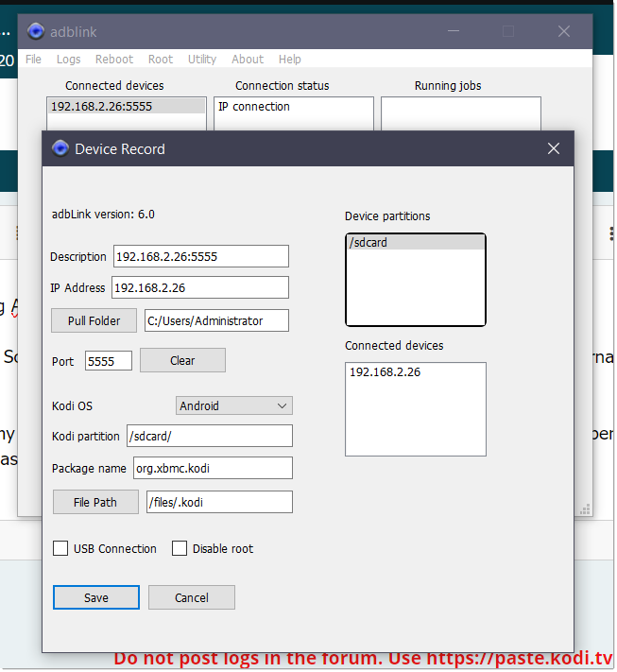Close the Device Record dialog
617x672 pixels.
pyautogui.click(x=554, y=148)
